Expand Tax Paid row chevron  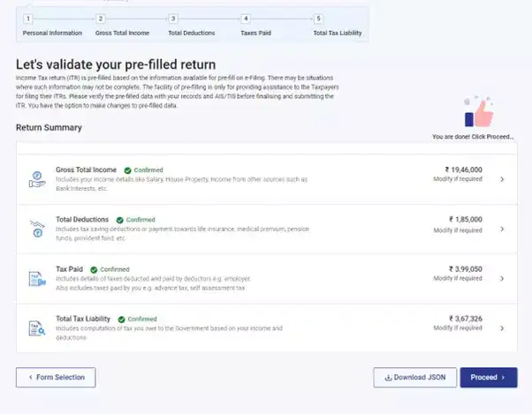point(502,279)
